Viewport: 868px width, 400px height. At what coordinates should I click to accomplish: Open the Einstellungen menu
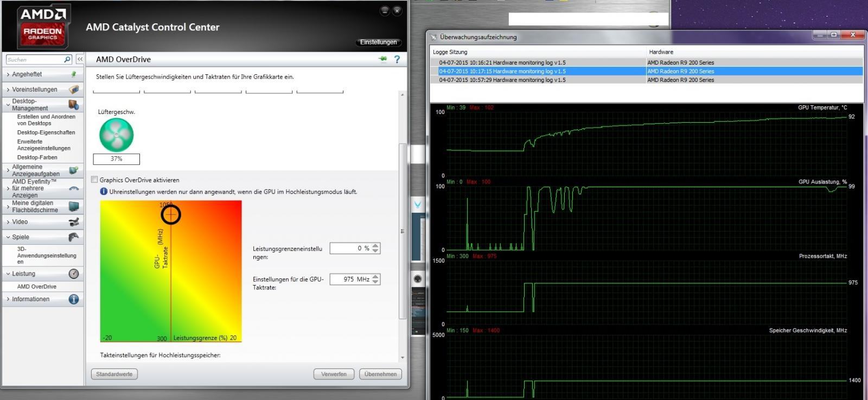coord(379,42)
